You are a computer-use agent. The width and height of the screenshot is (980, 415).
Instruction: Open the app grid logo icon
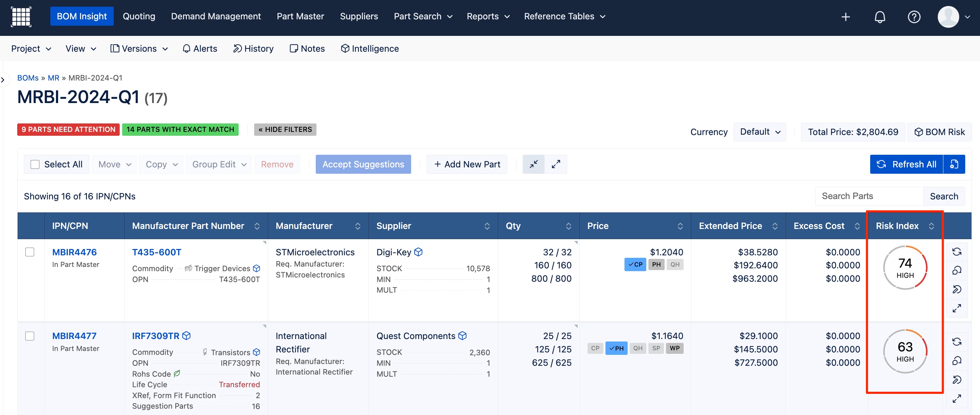point(21,17)
